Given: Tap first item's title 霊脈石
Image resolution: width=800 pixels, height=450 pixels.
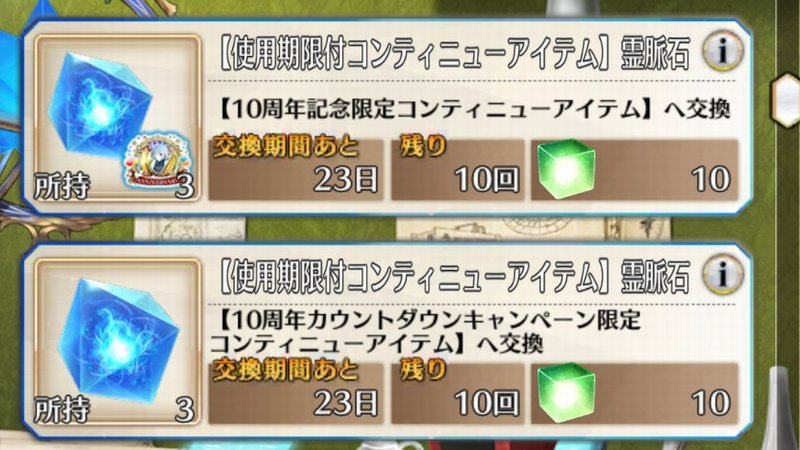Looking at the screenshot, I should 655,53.
